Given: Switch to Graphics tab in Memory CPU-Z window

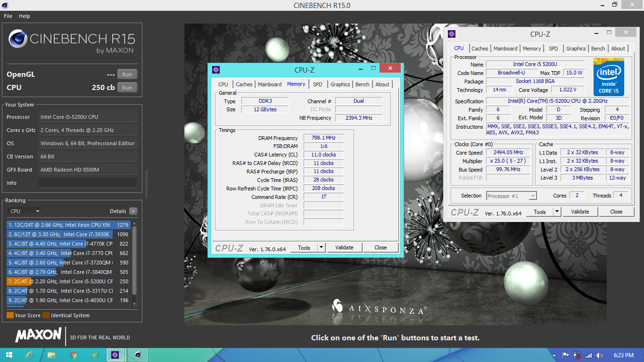Looking at the screenshot, I should [340, 84].
